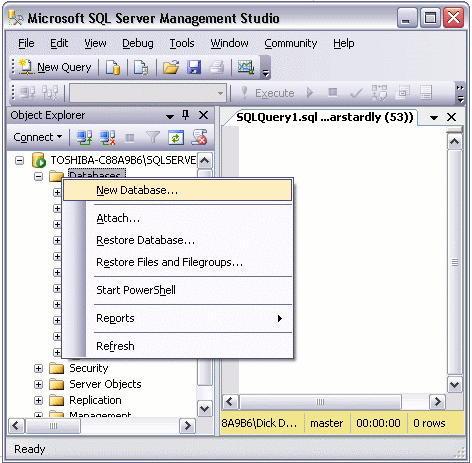Click the Save floppy disk icon
Image resolution: width=472 pixels, height=463 pixels.
click(194, 67)
